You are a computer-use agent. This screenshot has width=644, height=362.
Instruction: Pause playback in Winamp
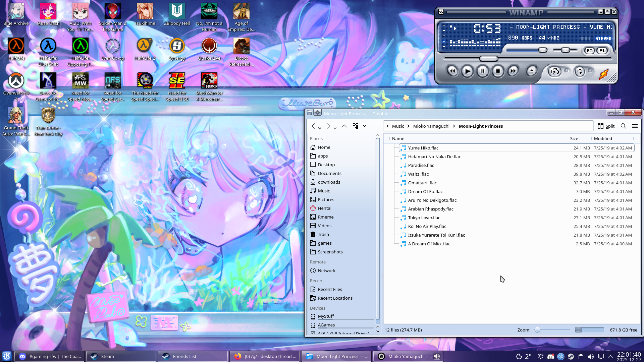tap(483, 71)
